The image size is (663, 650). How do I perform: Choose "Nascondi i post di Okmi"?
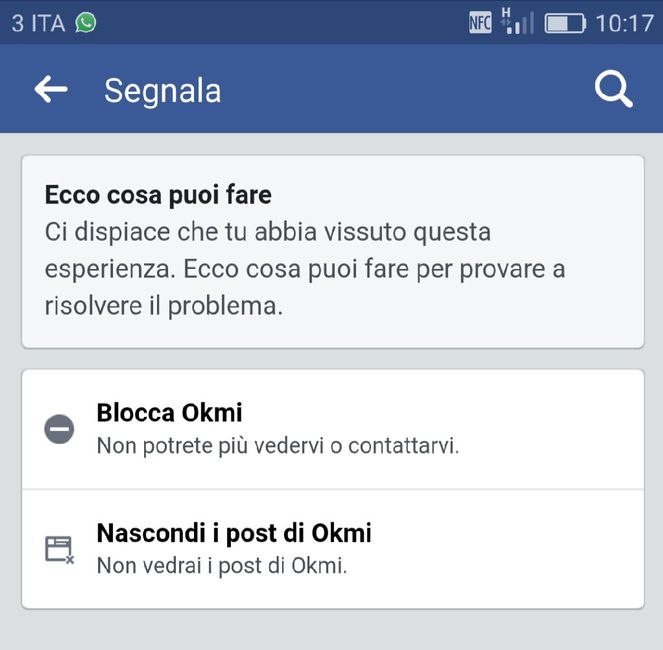[234, 533]
